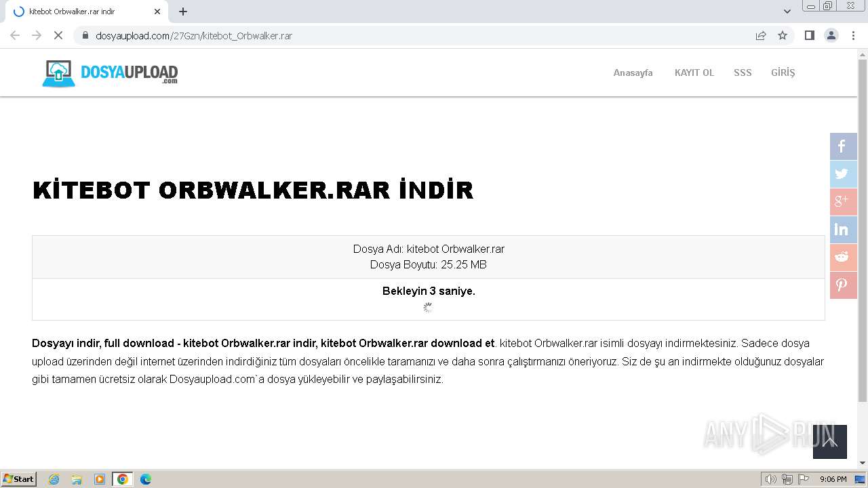Open Anasayfa navigation link
This screenshot has height=488, width=868.
coord(633,73)
